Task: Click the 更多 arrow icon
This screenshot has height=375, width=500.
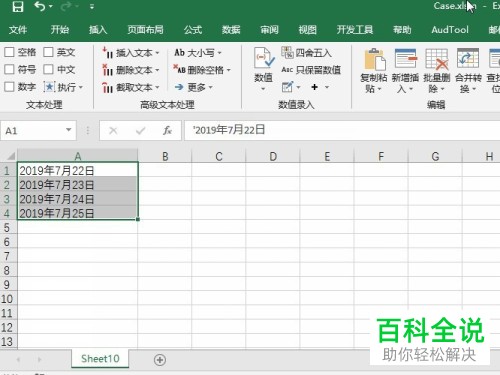Action: coord(179,87)
